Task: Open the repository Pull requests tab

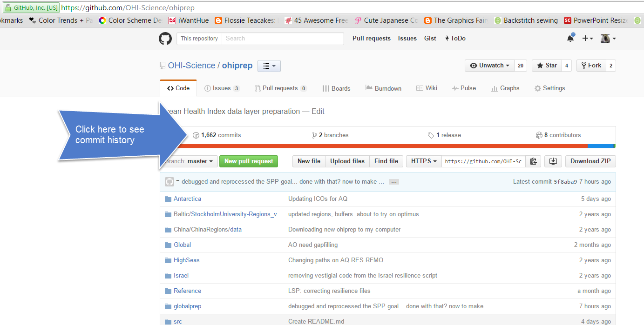Action: 280,88
